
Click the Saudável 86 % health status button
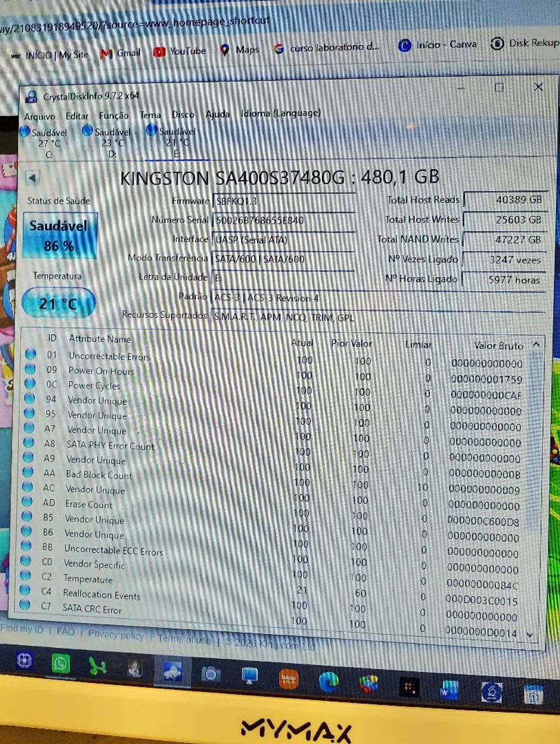[60, 235]
